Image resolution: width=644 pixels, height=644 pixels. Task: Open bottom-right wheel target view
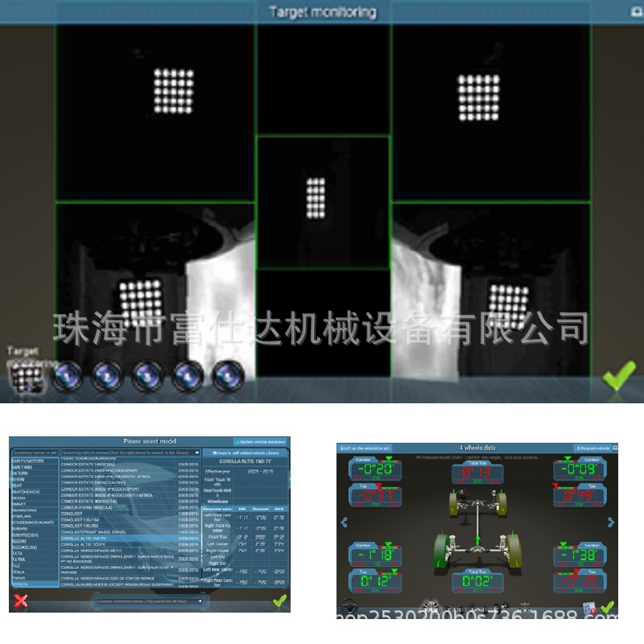(492, 289)
